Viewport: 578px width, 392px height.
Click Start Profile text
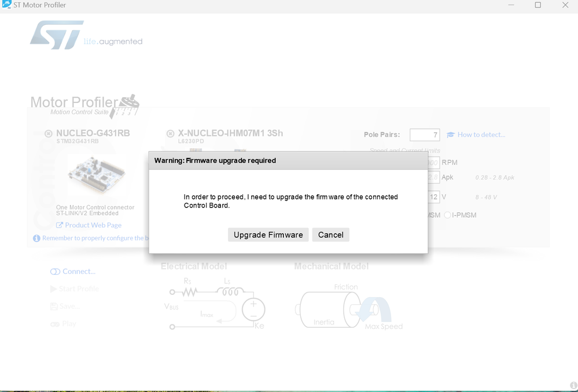point(79,289)
